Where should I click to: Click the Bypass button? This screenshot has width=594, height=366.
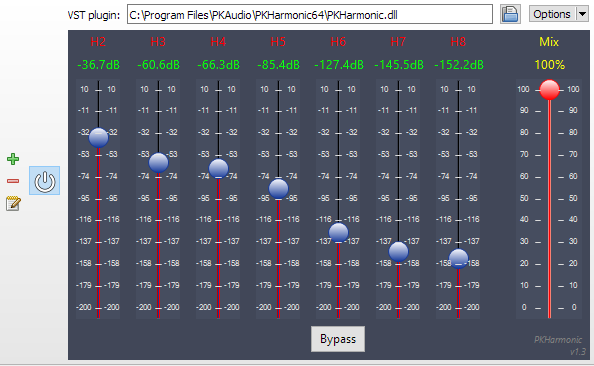pyautogui.click(x=338, y=339)
